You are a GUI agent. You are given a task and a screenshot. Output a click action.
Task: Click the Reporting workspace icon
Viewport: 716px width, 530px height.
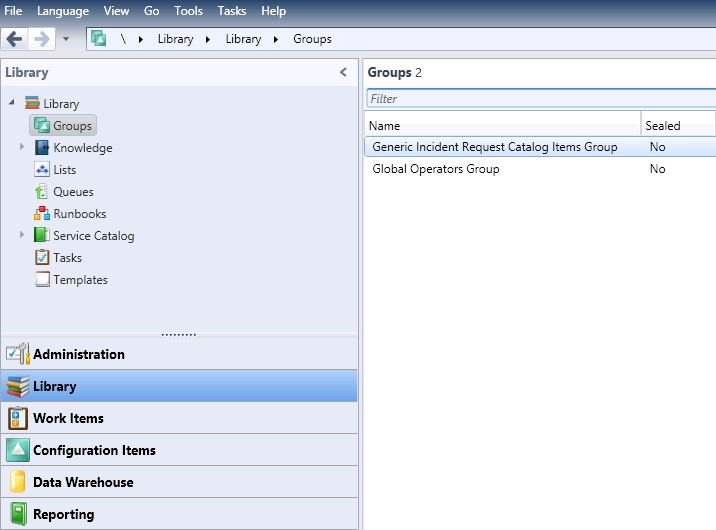coord(19,514)
